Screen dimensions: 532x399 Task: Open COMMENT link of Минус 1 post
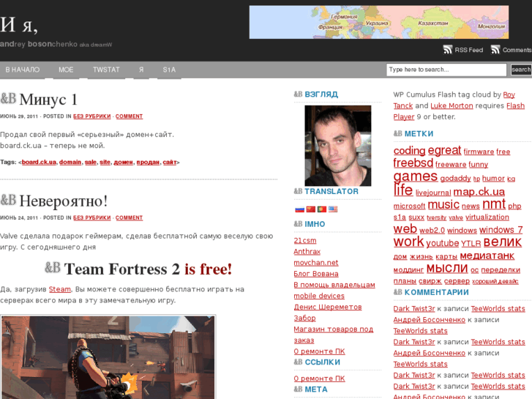pyautogui.click(x=129, y=116)
